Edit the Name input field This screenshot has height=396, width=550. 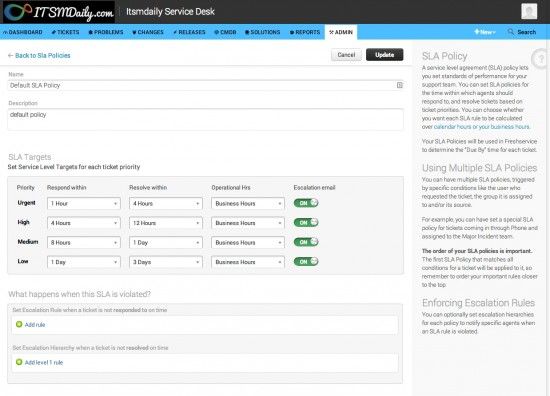coord(206,85)
